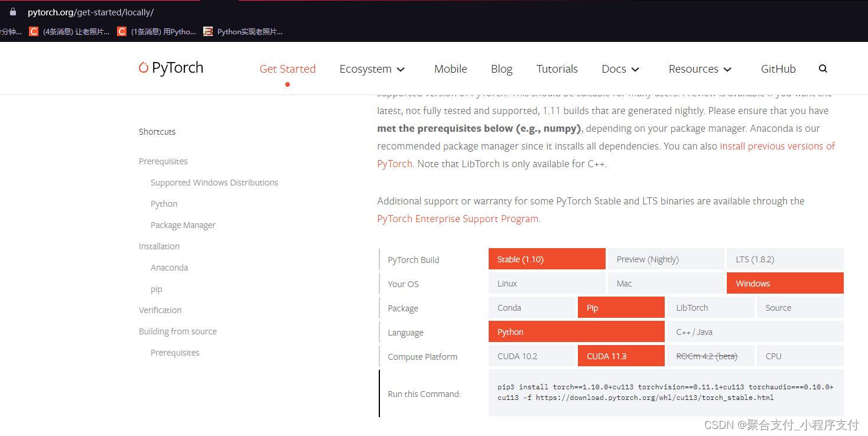Expand the Resources dropdown menu

[x=700, y=69]
